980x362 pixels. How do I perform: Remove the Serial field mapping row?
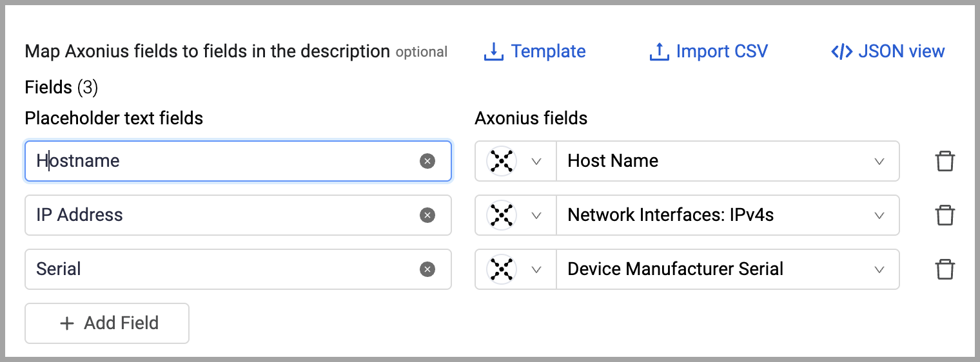945,269
